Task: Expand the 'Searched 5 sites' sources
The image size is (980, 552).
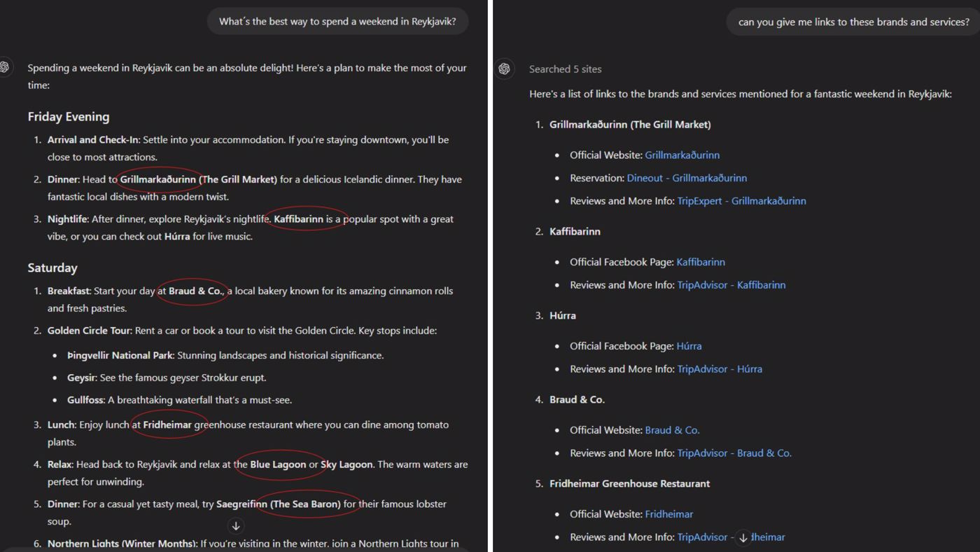Action: click(x=565, y=69)
